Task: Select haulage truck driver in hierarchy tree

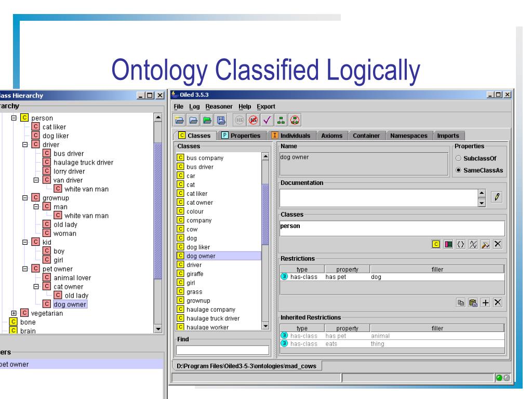Action: 84,163
